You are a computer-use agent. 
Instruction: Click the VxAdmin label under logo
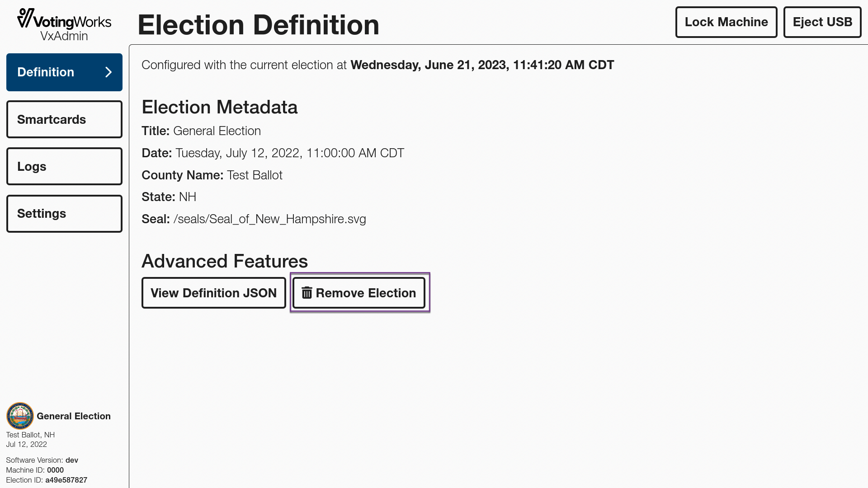[64, 36]
